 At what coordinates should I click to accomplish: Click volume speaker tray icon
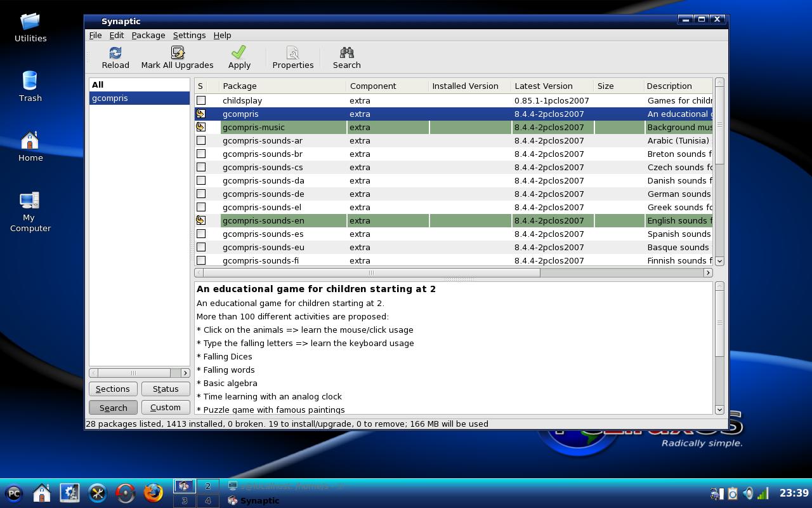[748, 493]
